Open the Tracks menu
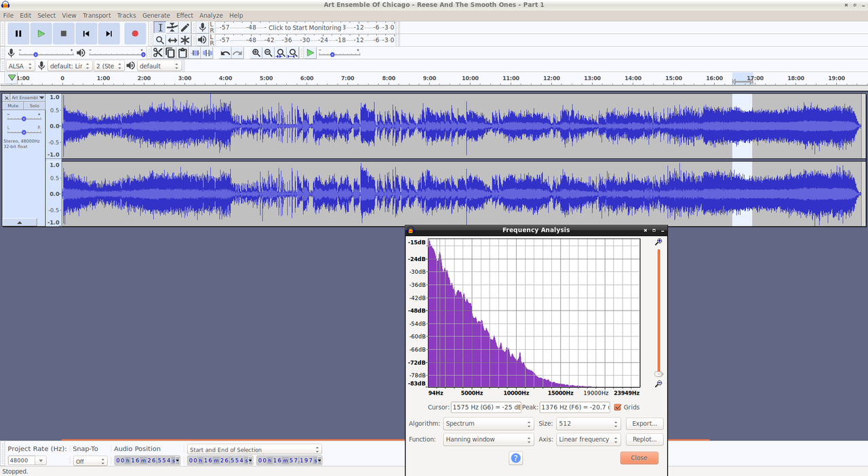This screenshot has width=868, height=476. pos(126,15)
